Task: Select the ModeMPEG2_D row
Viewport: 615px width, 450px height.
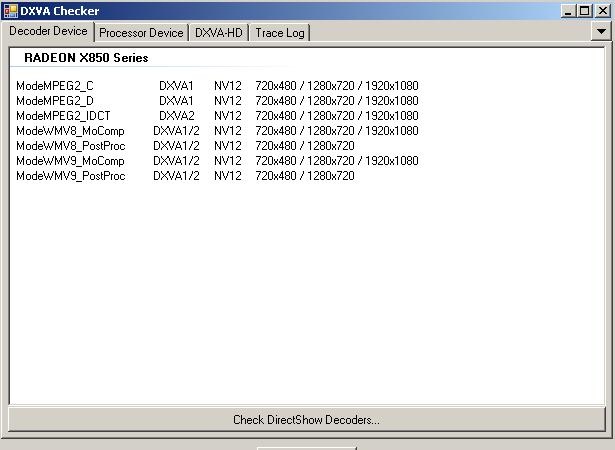Action: [217, 101]
